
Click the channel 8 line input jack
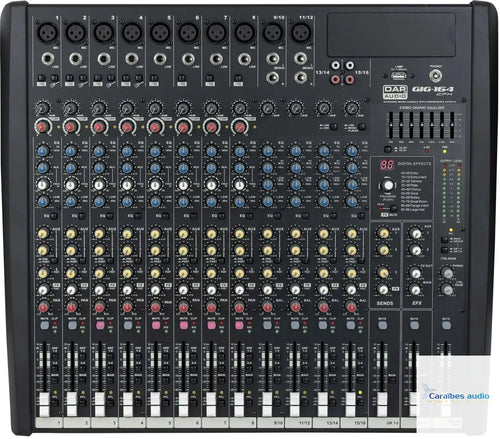point(245,59)
